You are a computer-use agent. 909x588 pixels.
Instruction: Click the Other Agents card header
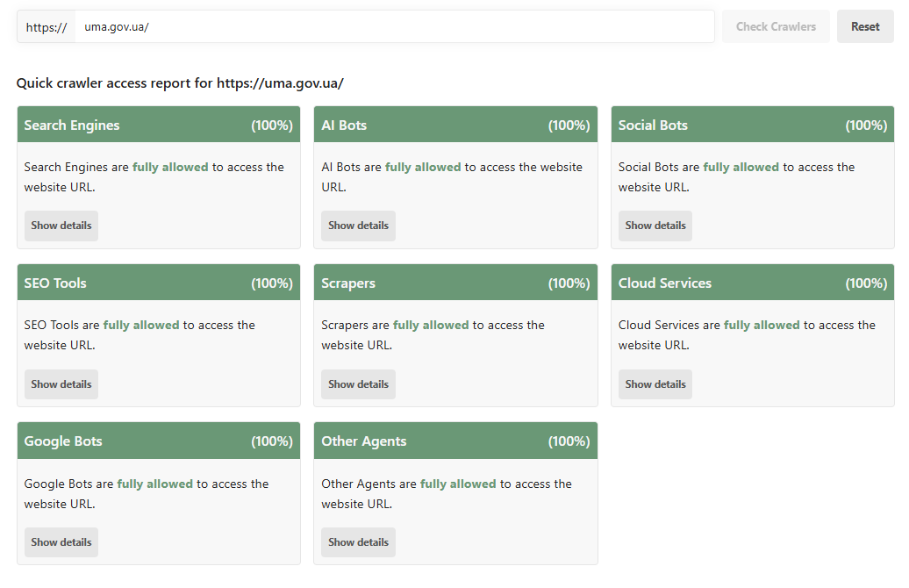pyautogui.click(x=455, y=441)
